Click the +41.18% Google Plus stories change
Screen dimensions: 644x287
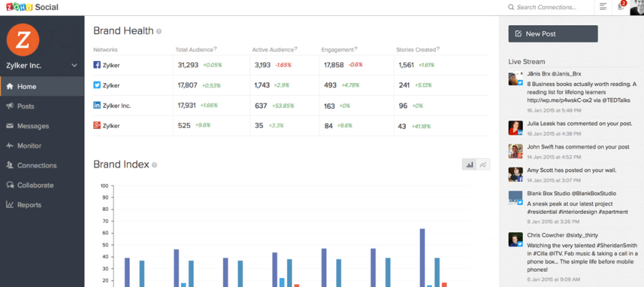pyautogui.click(x=421, y=126)
